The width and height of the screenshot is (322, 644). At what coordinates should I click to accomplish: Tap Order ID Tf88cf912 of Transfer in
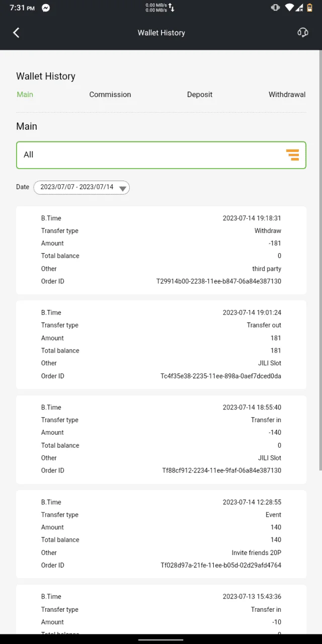(x=221, y=470)
